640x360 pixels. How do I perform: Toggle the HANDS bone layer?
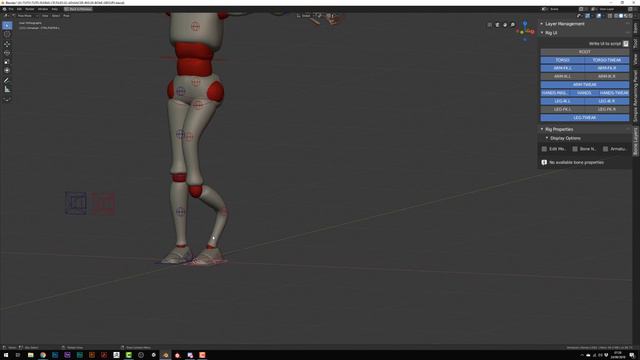[x=584, y=93]
